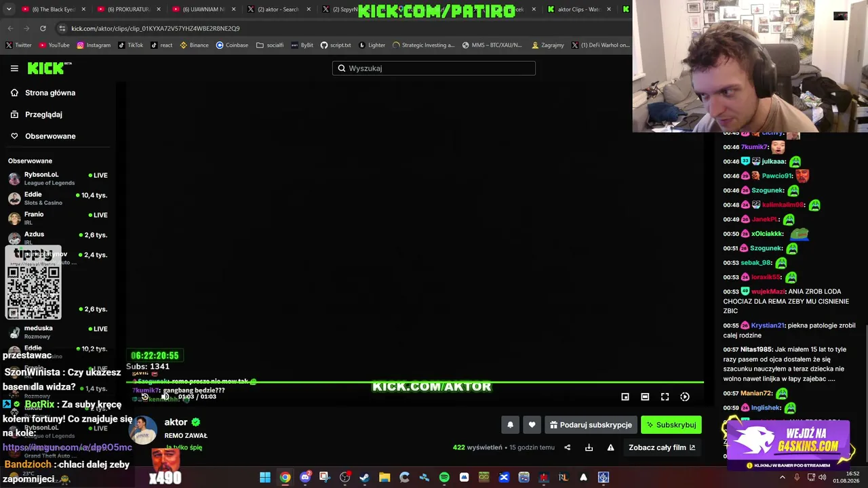Switch to aktor - Search X tab

tap(278, 9)
